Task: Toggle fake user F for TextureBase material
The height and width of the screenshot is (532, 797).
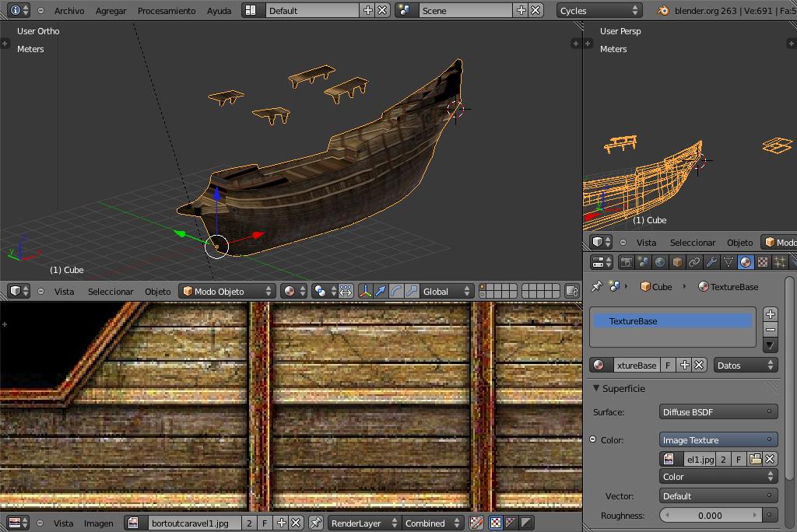Action: pos(668,365)
